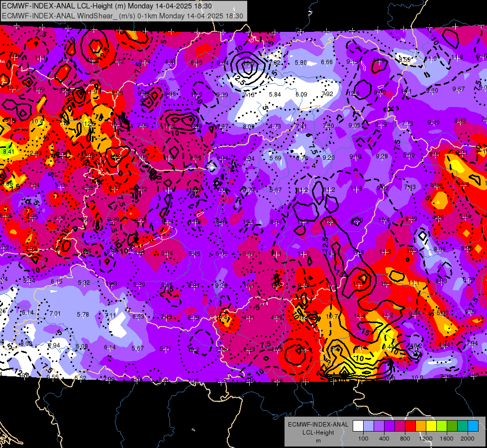Click the dark green legend swatch

point(452,426)
